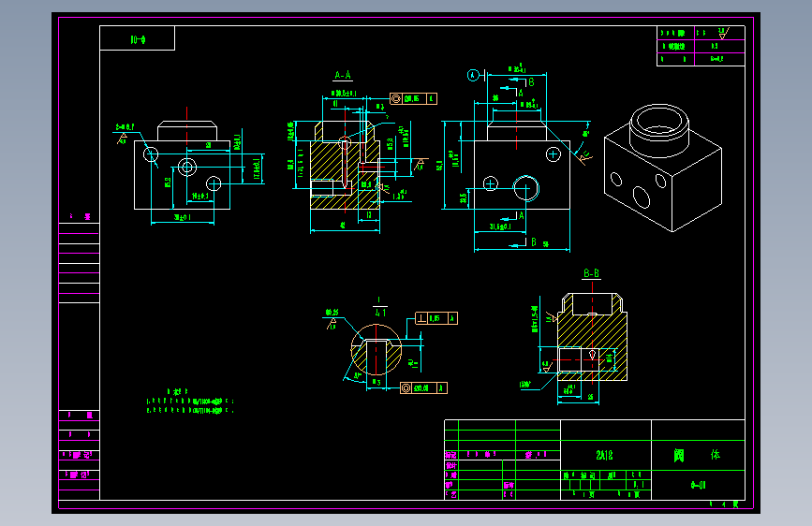Image resolution: width=812 pixels, height=526 pixels.
Task: Select the concentric-circle hole in left view
Action: (x=187, y=167)
